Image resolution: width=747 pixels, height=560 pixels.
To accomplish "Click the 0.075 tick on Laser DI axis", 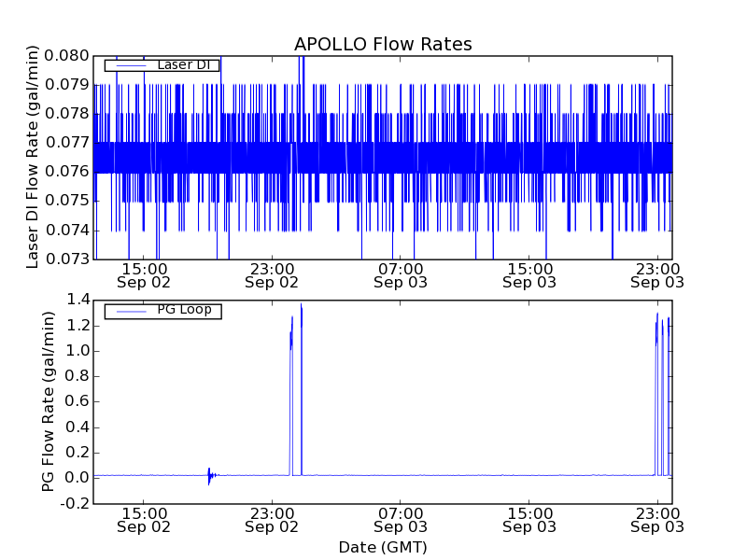I will coord(66,201).
